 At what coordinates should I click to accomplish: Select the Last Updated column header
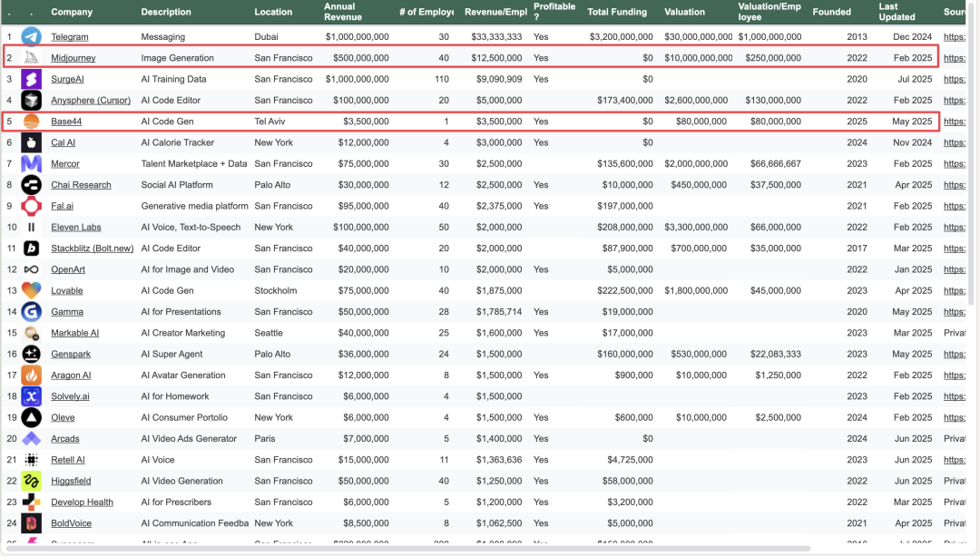(x=897, y=12)
